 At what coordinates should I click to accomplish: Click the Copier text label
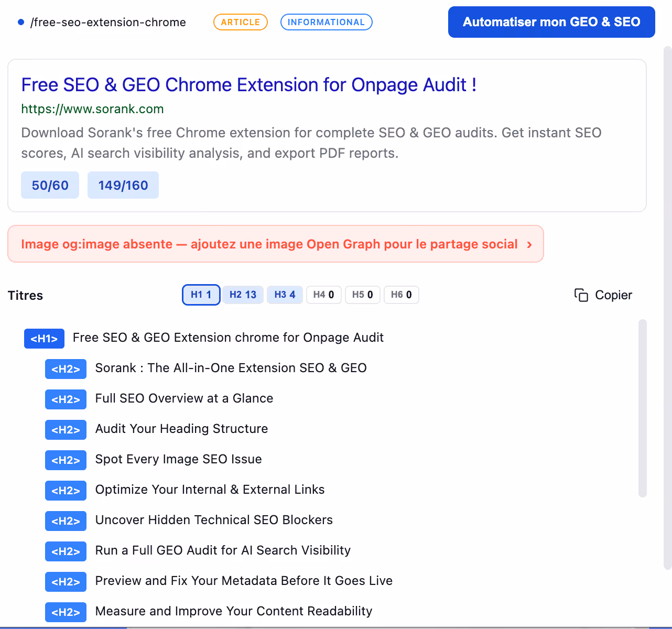coord(613,295)
